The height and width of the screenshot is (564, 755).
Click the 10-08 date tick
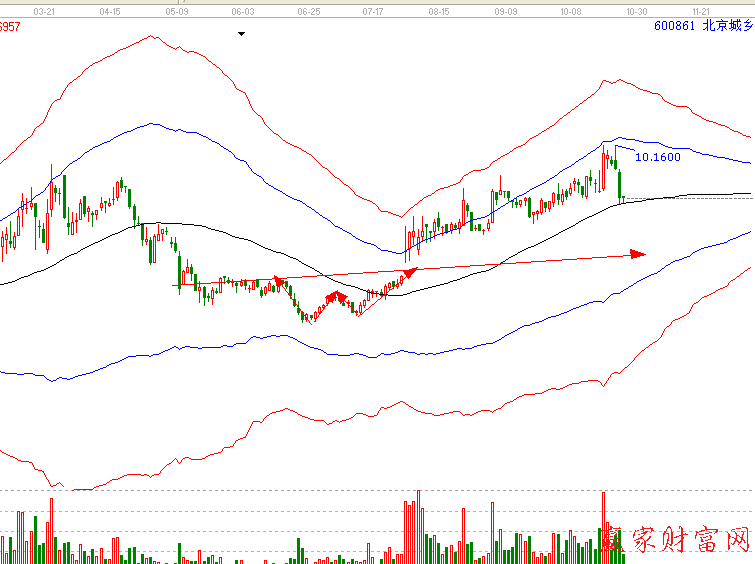[571, 11]
